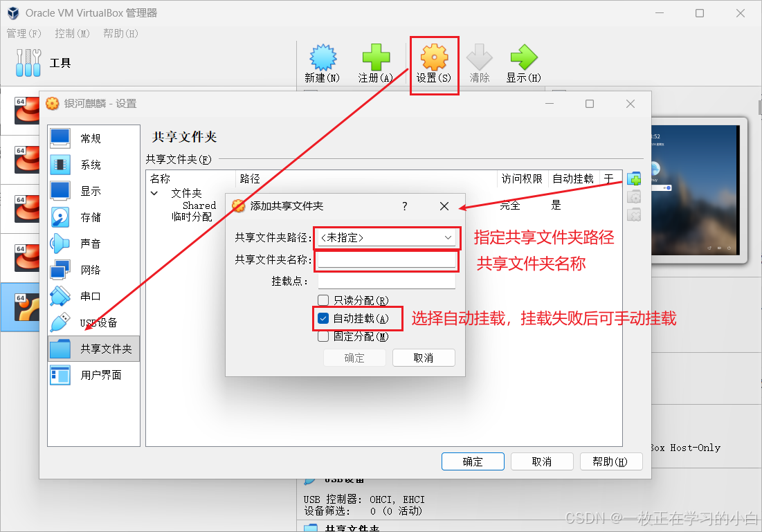Screen dimensions: 762x532
Task: Click the VM preview thumbnail
Action: [698, 190]
